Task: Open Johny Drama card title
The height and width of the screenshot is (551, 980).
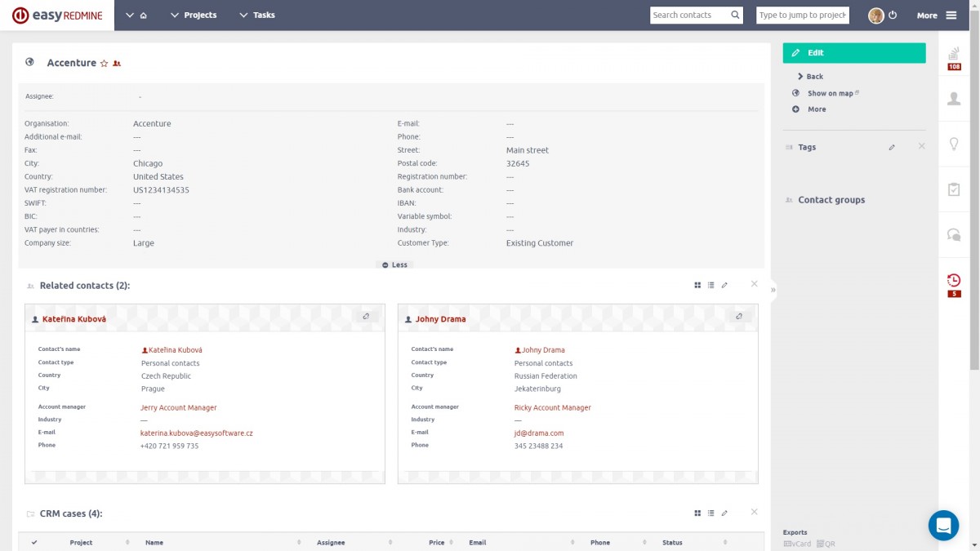Action: coord(441,319)
